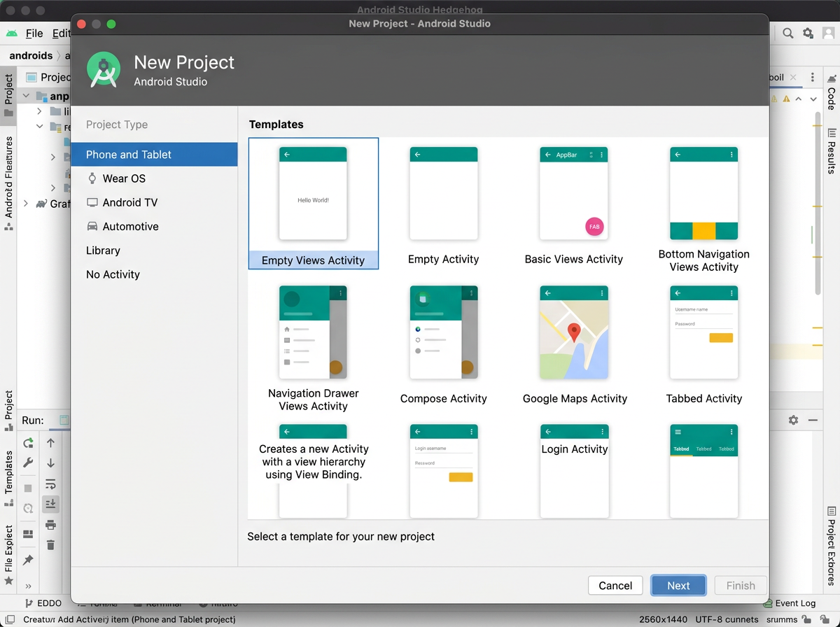Click Down arrow in Run panel toolbar
The image size is (840, 627).
coord(50,463)
